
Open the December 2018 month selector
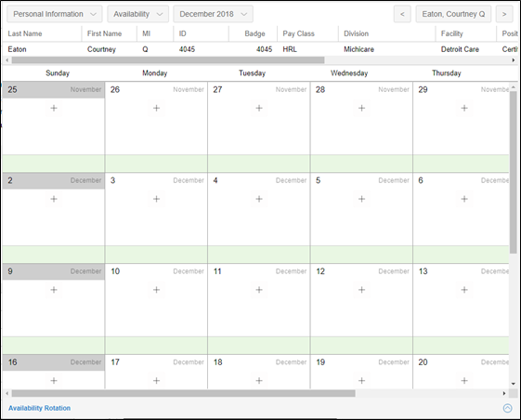[213, 14]
